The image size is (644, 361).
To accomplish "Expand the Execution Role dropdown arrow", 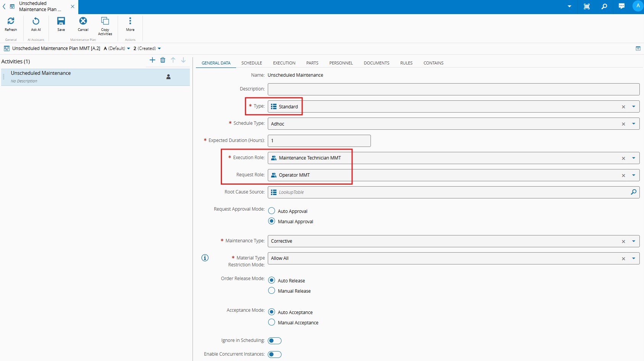I will (634, 158).
